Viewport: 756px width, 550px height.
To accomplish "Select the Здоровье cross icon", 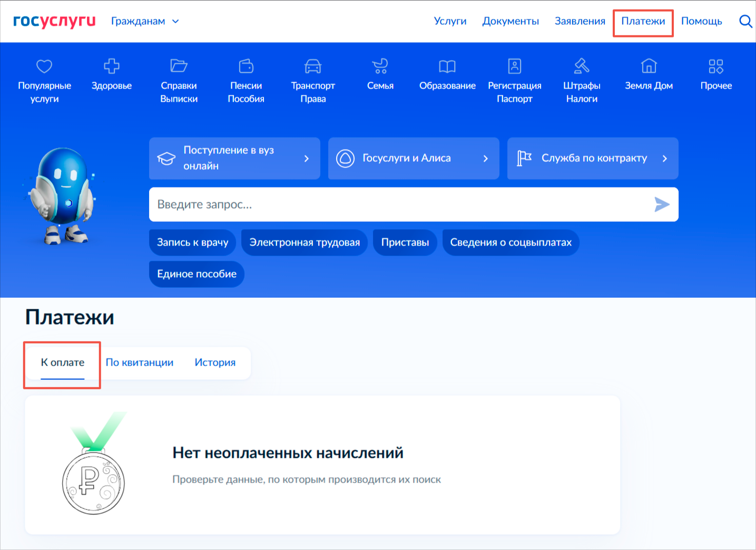I will click(112, 66).
